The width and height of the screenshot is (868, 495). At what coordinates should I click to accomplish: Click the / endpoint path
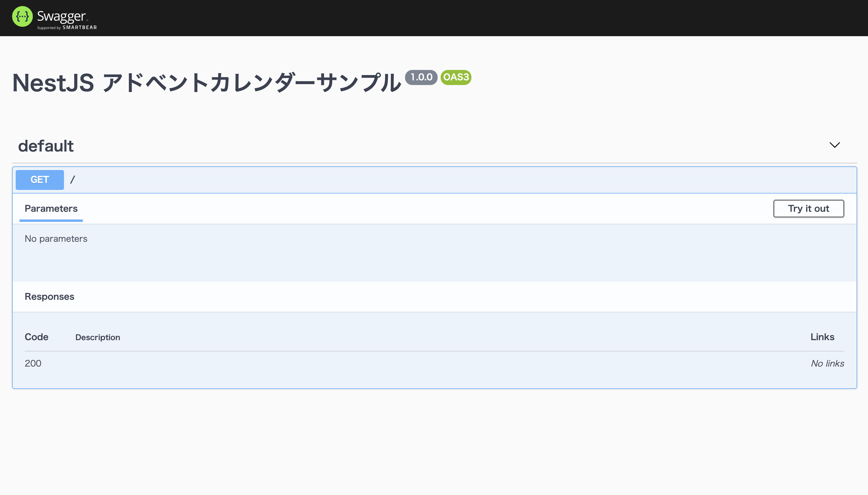(72, 179)
